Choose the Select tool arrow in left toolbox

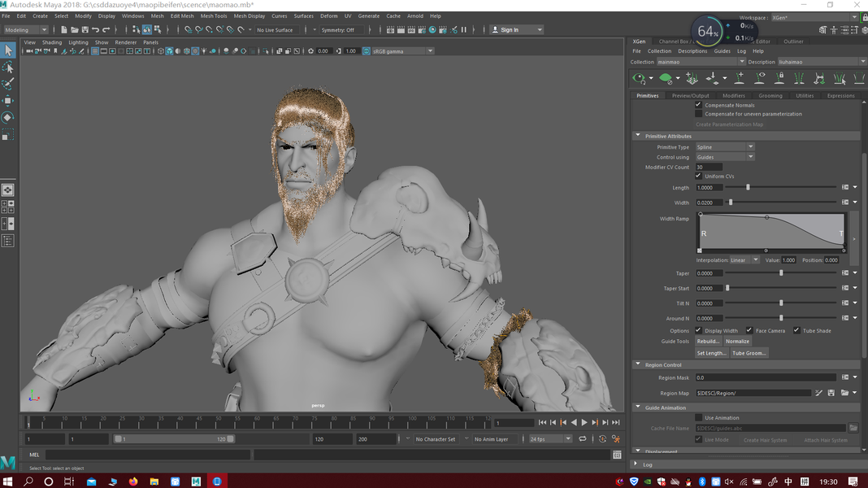click(x=8, y=50)
